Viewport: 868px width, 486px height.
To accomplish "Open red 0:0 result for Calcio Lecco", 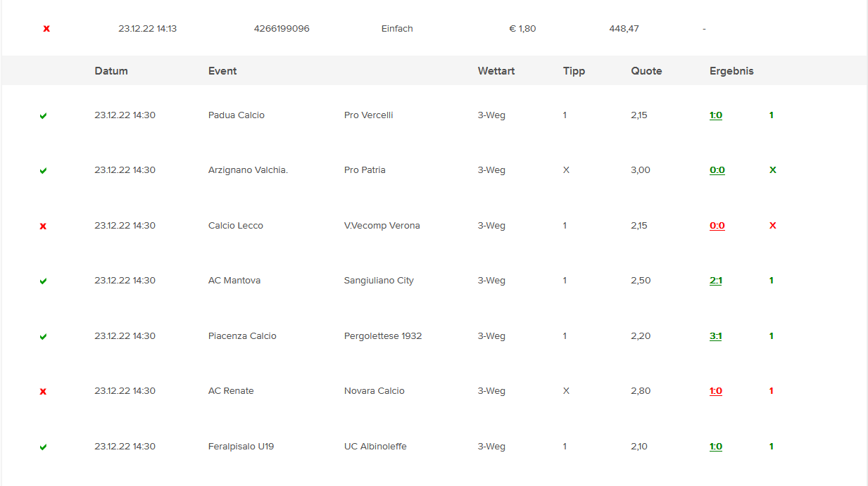I will [717, 226].
